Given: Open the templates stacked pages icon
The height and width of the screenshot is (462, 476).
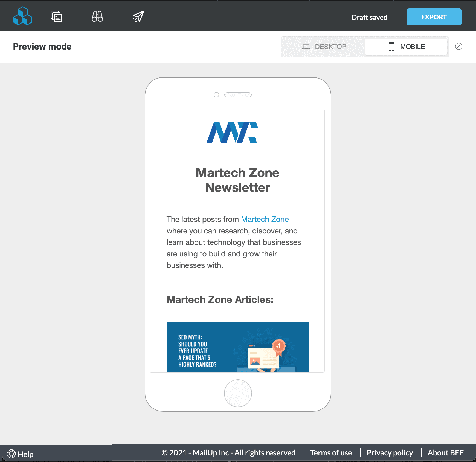Looking at the screenshot, I should pos(56,16).
